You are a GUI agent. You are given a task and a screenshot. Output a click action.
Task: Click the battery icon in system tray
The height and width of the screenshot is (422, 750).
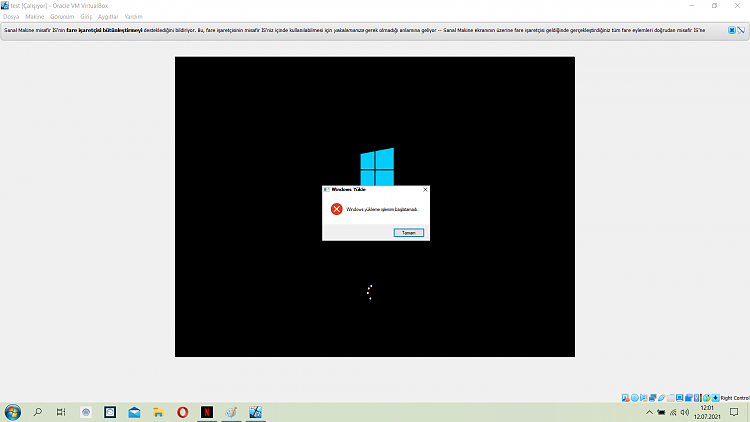coord(661,412)
